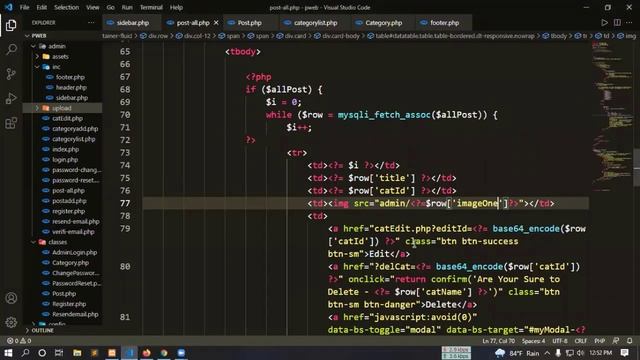Click the clock showing 12:52 PM
This screenshot has width=640, height=360.
click(601, 353)
